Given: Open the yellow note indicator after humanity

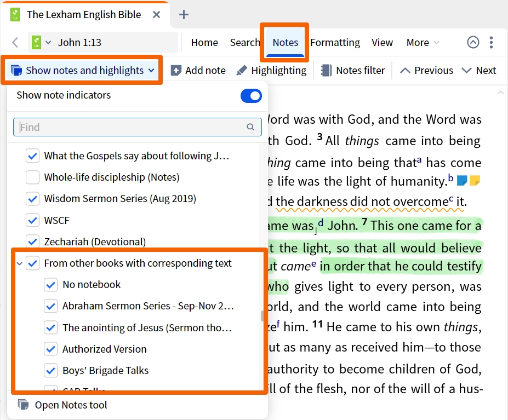Looking at the screenshot, I should click(x=475, y=180).
